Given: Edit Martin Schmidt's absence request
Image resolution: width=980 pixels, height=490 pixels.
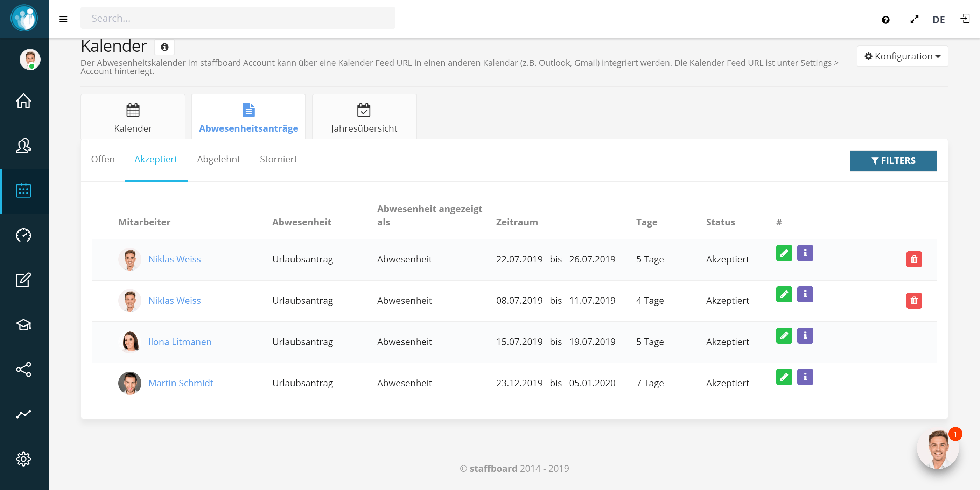Looking at the screenshot, I should click(x=784, y=377).
